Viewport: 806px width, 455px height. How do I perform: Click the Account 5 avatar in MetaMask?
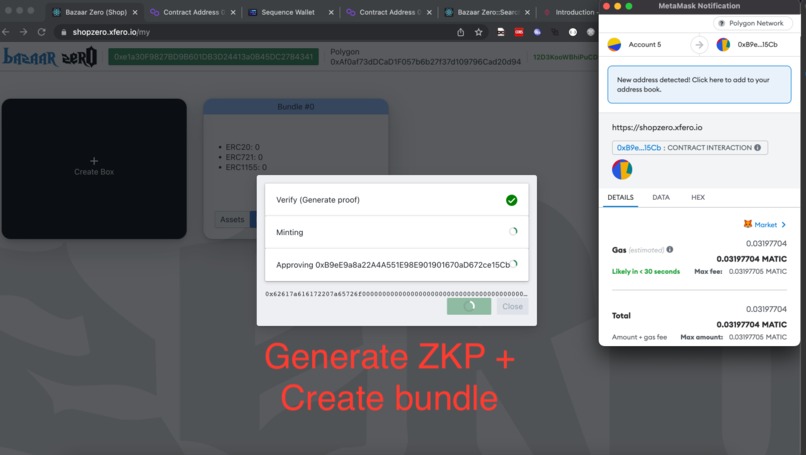click(614, 45)
